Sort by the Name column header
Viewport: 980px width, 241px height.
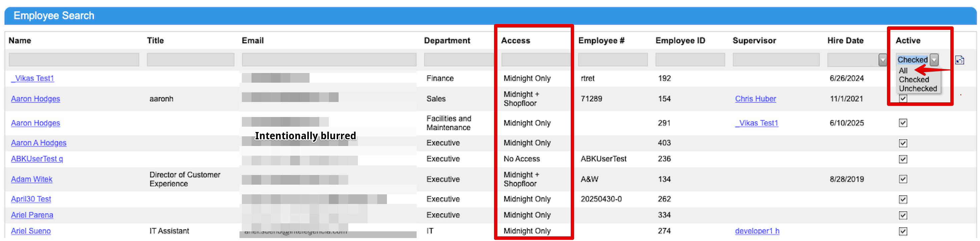click(20, 41)
